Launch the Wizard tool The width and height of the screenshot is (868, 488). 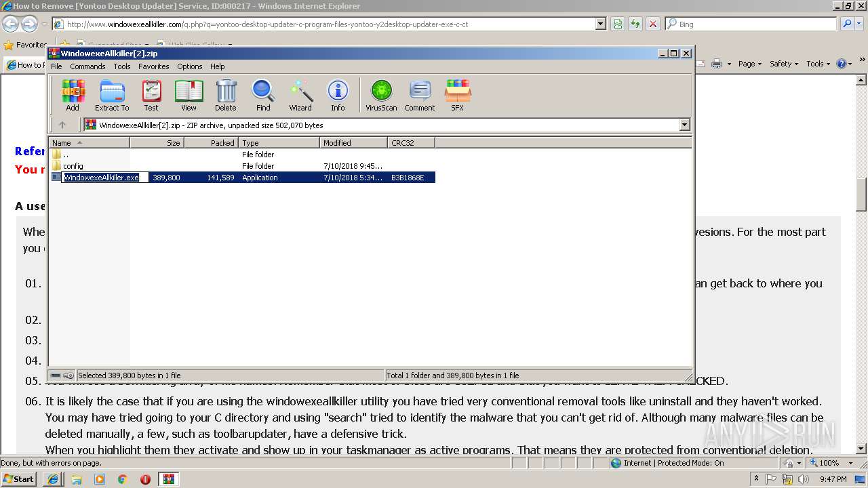pyautogui.click(x=300, y=95)
